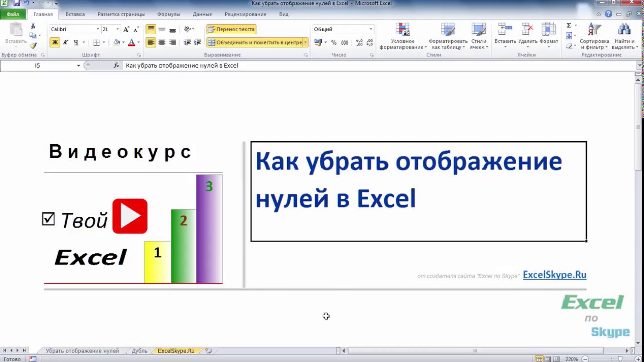The image size is (644, 362).
Task: Save workbook via quick access floppy icon
Action: coord(16,3)
